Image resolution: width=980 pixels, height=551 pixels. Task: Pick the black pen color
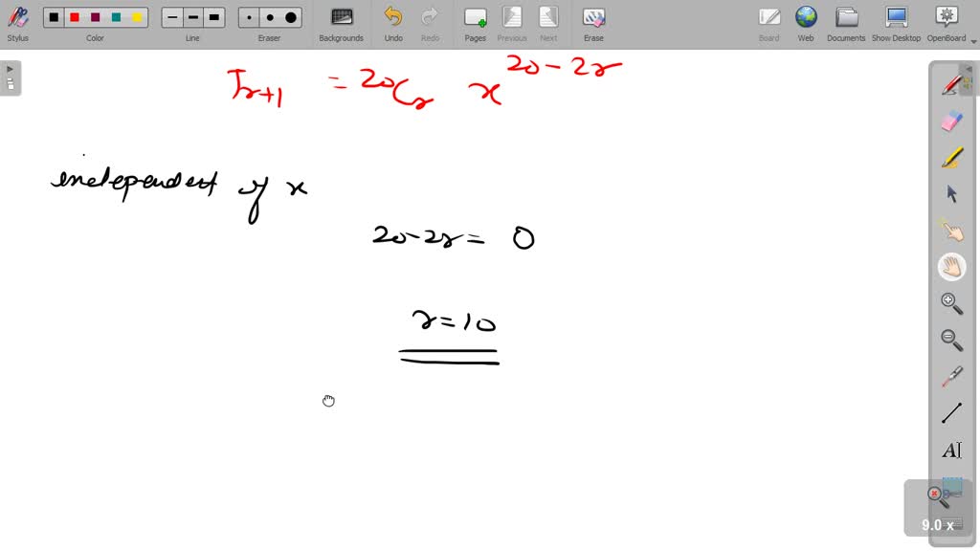pos(54,17)
